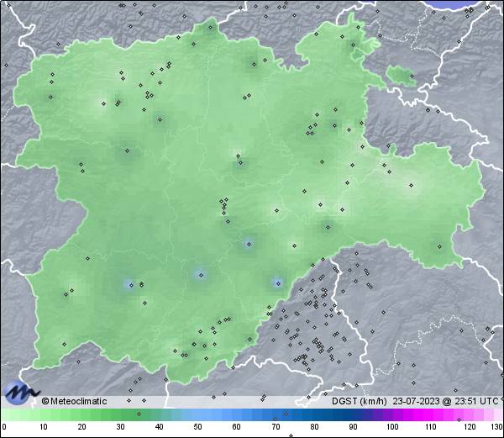Click the scale label 70
This screenshot has width=504, height=438.
pyautogui.click(x=276, y=427)
